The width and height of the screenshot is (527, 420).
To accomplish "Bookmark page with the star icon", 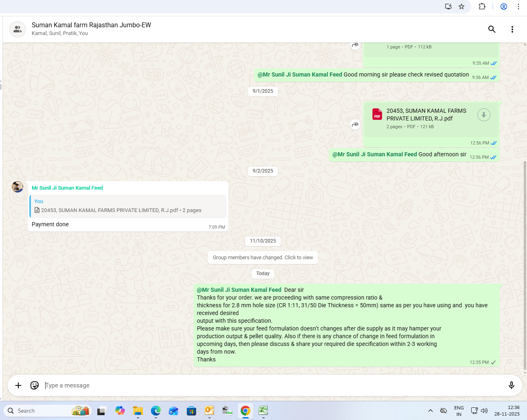I will click(x=461, y=7).
